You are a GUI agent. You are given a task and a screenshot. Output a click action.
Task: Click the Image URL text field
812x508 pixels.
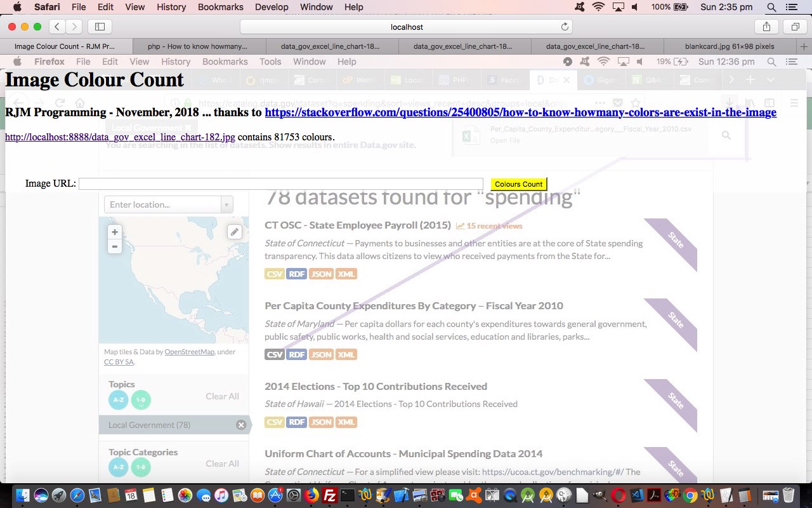click(280, 184)
